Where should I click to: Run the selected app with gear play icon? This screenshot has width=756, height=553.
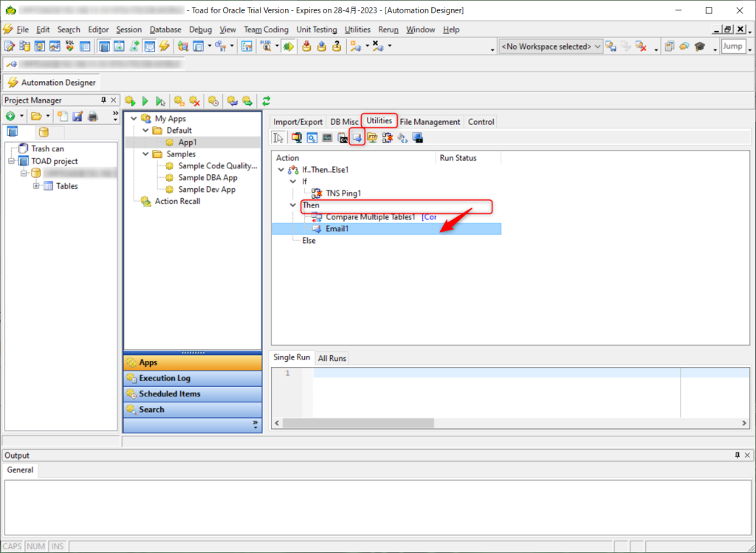130,100
